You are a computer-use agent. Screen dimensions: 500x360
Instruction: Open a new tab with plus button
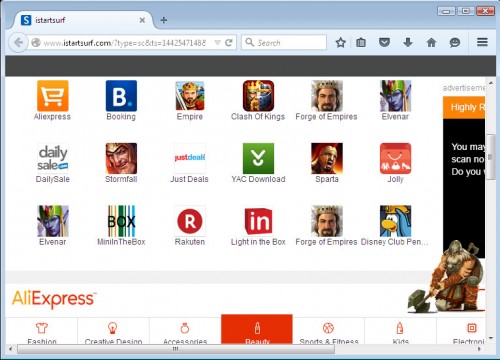coord(164,20)
